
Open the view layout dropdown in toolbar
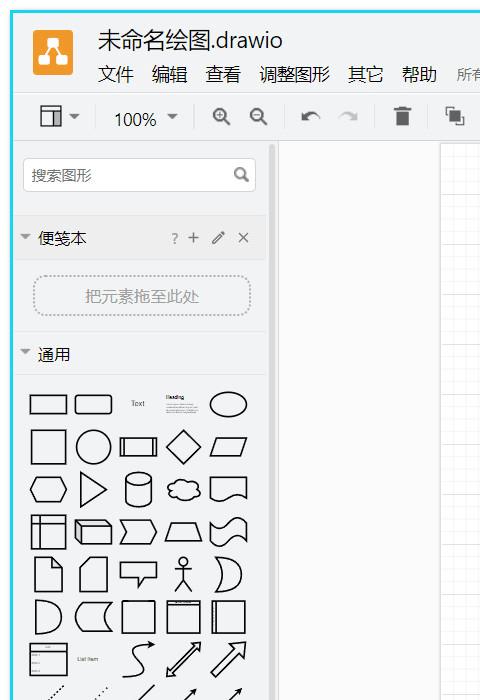tap(59, 116)
